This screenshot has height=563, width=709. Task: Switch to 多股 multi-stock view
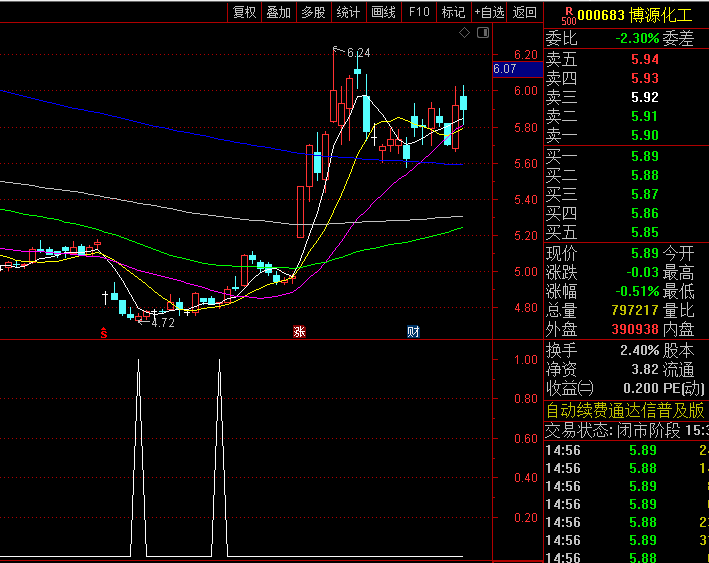pos(313,12)
